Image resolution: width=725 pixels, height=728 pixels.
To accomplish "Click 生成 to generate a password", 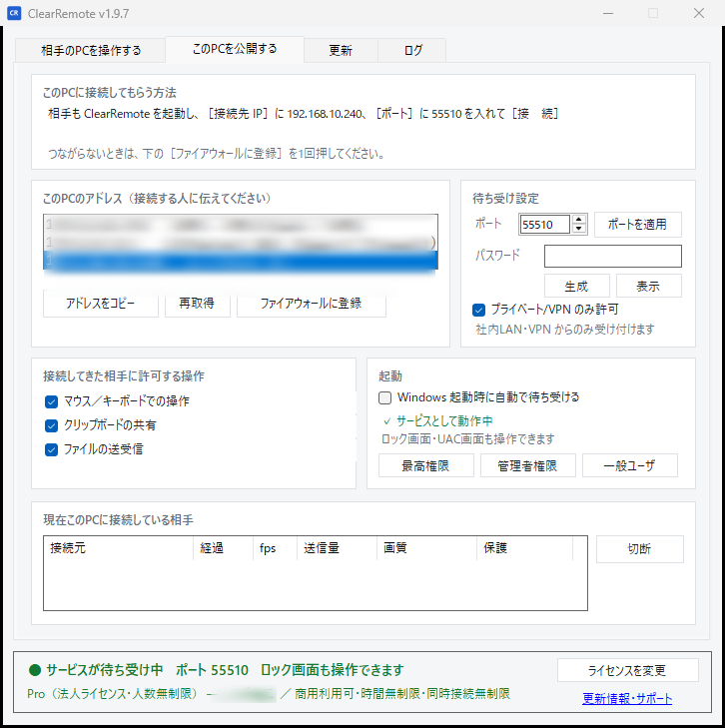I will (x=576, y=286).
